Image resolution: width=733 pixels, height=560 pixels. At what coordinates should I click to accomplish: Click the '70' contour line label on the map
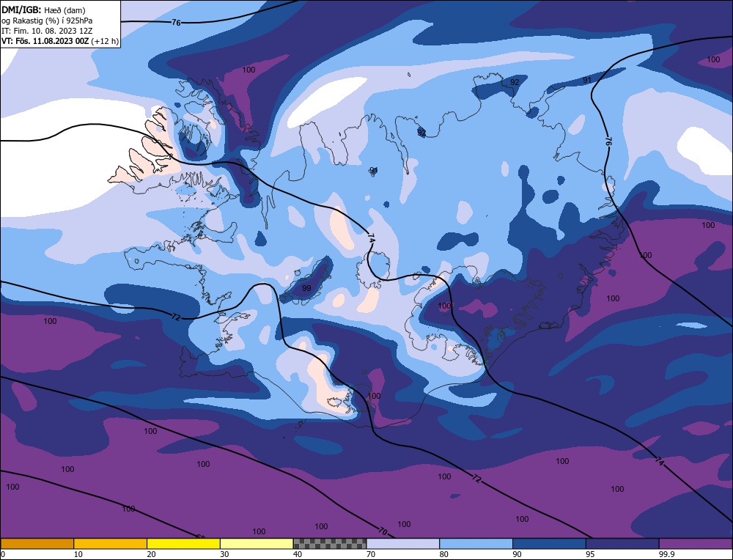tap(383, 531)
